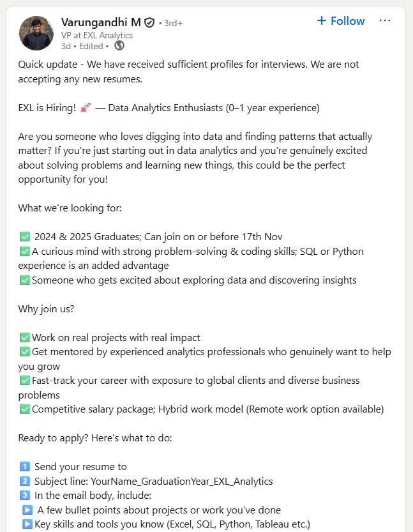Click the 'VP at EXL Analytics' headline
The image size is (413, 532).
pyautogui.click(x=97, y=35)
